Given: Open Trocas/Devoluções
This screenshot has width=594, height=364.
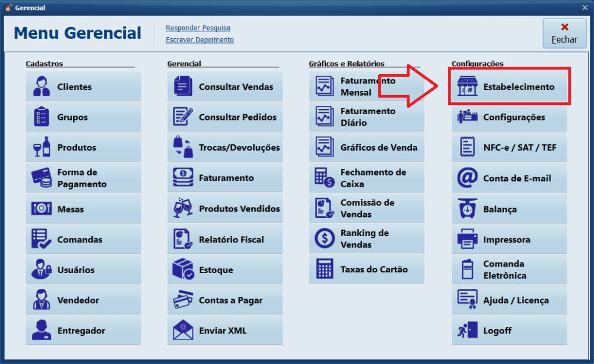Looking at the screenshot, I should (225, 147).
